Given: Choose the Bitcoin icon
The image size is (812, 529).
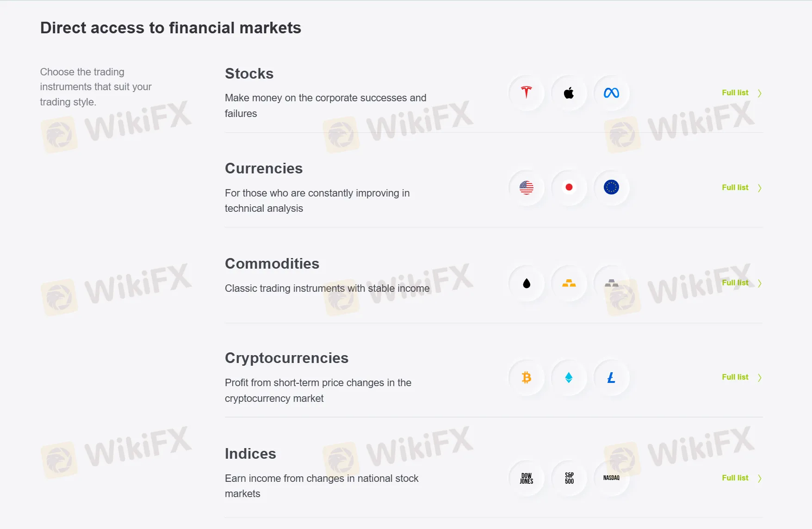Looking at the screenshot, I should click(526, 378).
